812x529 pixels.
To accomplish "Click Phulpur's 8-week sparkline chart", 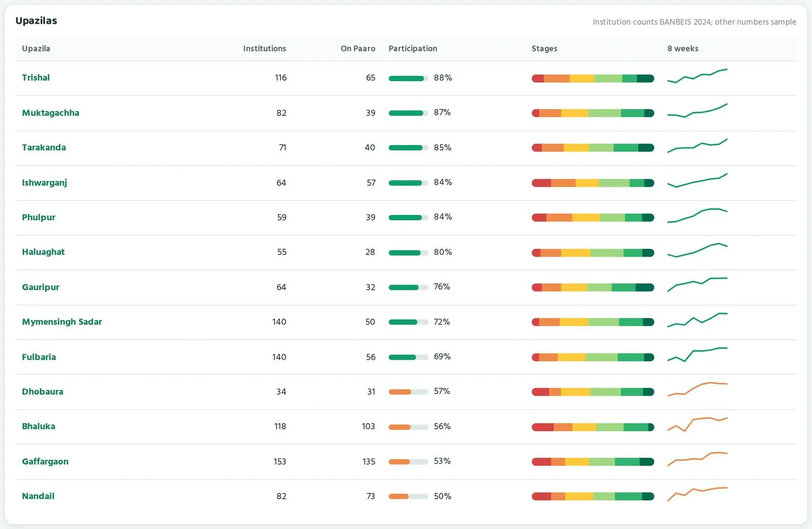I will (697, 215).
